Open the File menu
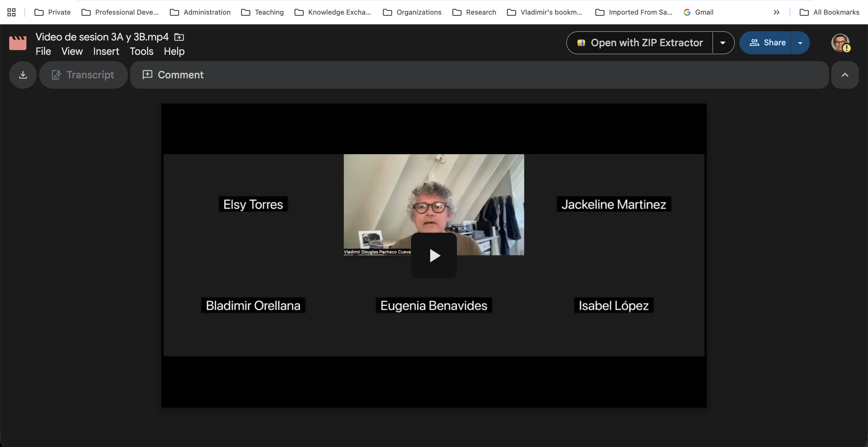Screen dimensions: 868x447 [43, 51]
